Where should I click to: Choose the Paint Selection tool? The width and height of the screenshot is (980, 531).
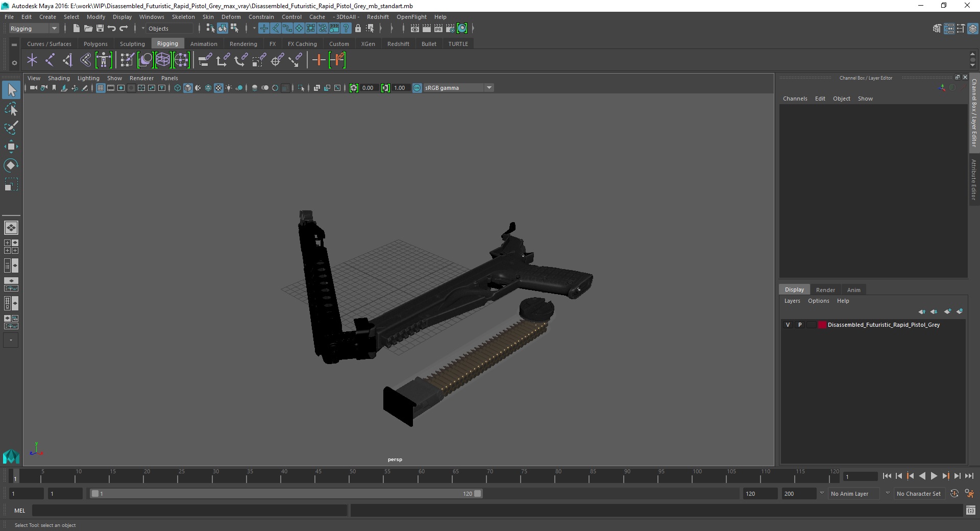(11, 128)
